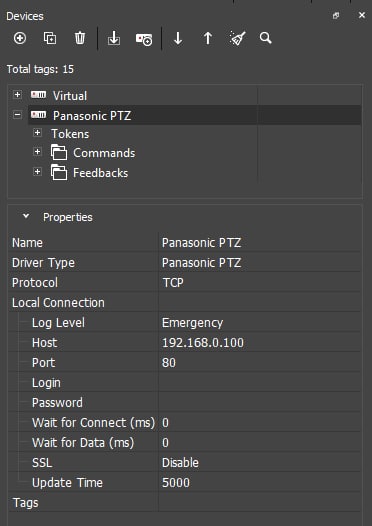Close the Devices panel
This screenshot has height=526, width=372.
(362, 15)
